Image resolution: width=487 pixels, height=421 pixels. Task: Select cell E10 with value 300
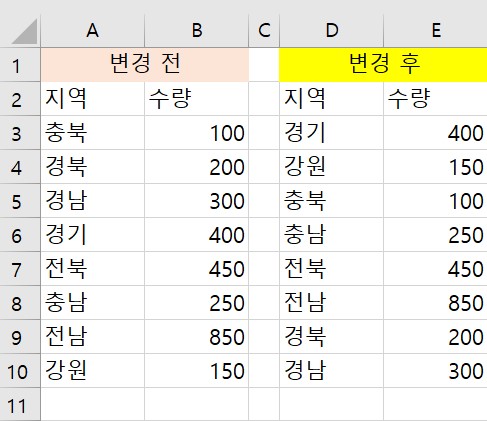[x=436, y=371]
